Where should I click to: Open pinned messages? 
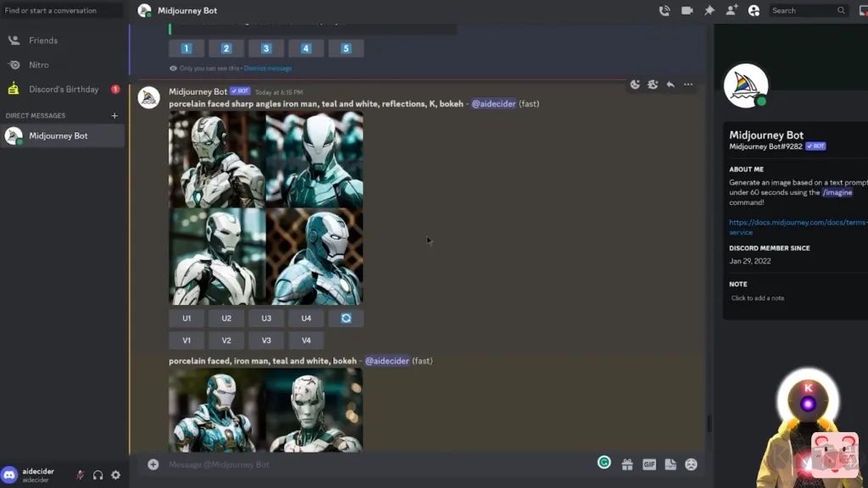[x=709, y=11]
